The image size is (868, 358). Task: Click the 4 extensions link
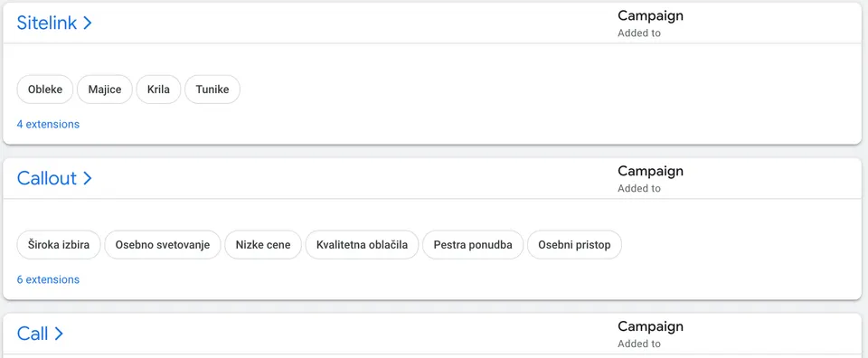[48, 124]
